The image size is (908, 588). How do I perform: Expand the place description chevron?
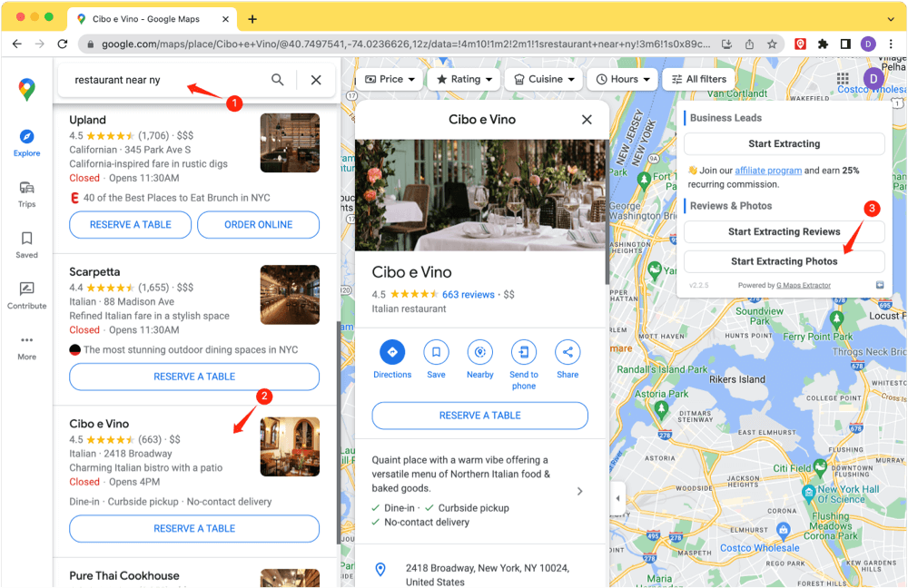tap(579, 491)
